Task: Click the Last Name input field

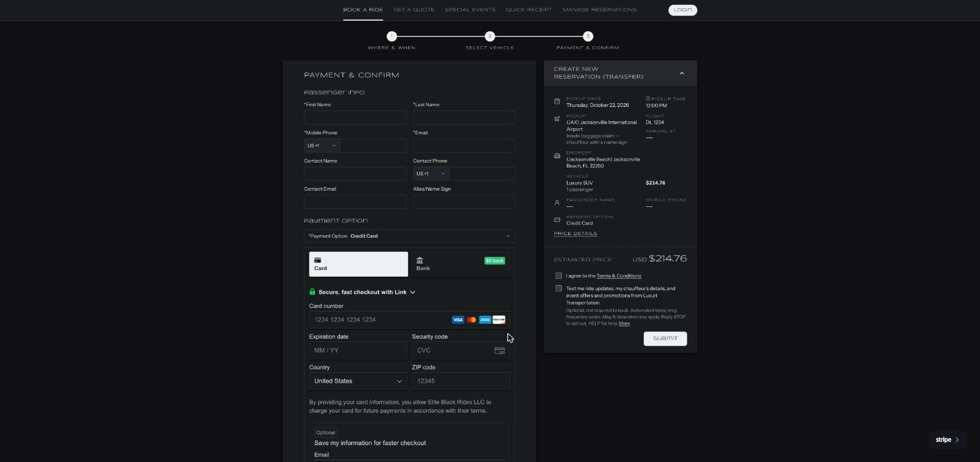Action: (x=464, y=118)
